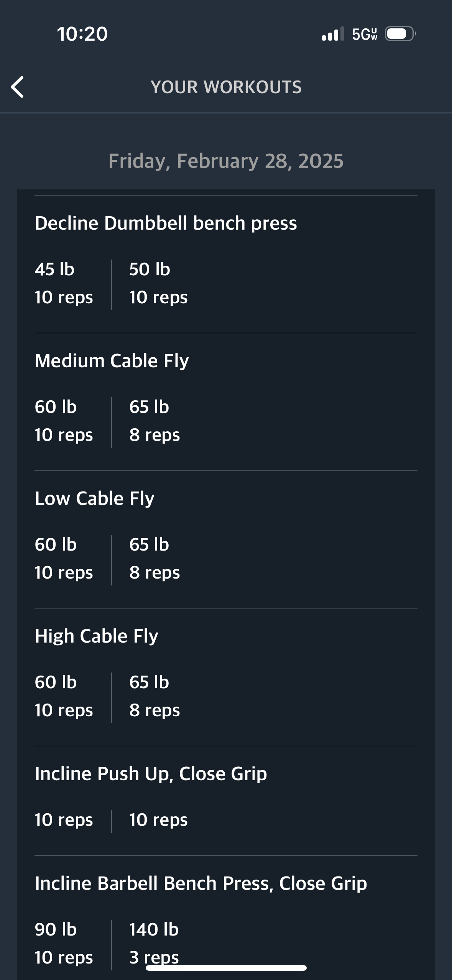Tap the 5G network indicator
452x980 pixels.
point(365,34)
